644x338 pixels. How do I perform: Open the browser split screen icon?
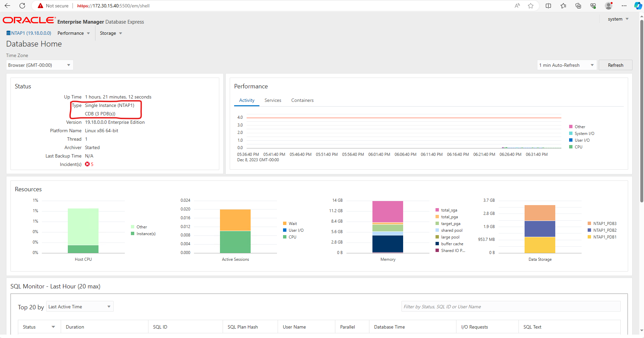(x=548, y=6)
